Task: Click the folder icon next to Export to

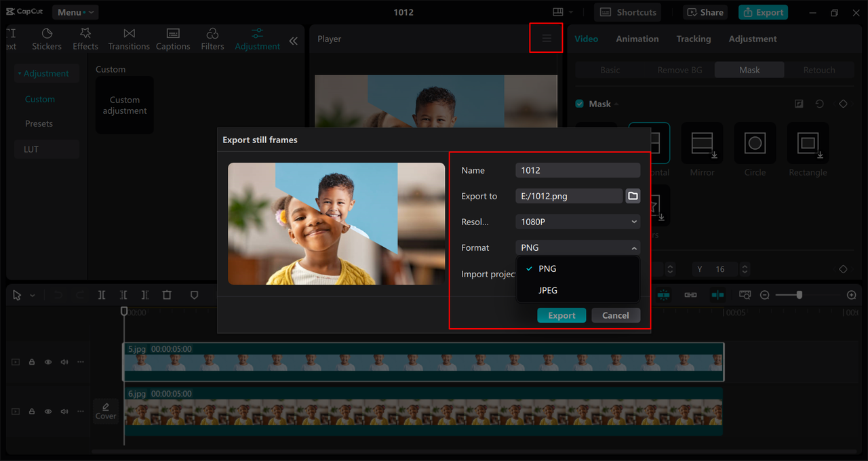Action: [632, 196]
